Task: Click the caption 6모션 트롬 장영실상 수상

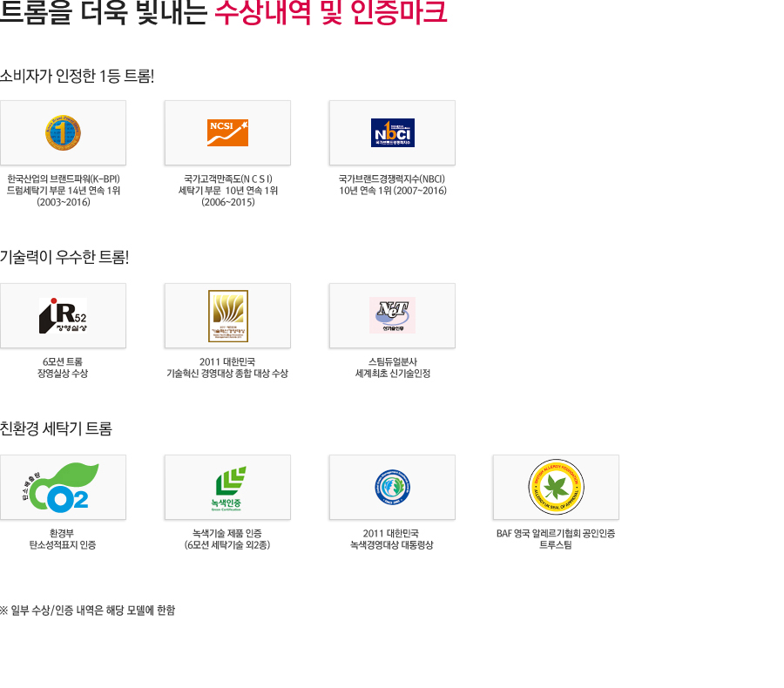Action: 63,368
